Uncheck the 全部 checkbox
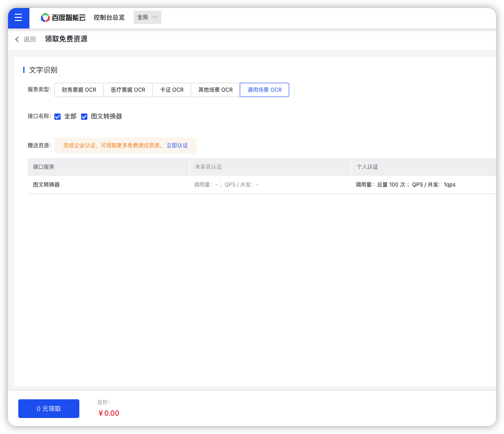 click(57, 117)
